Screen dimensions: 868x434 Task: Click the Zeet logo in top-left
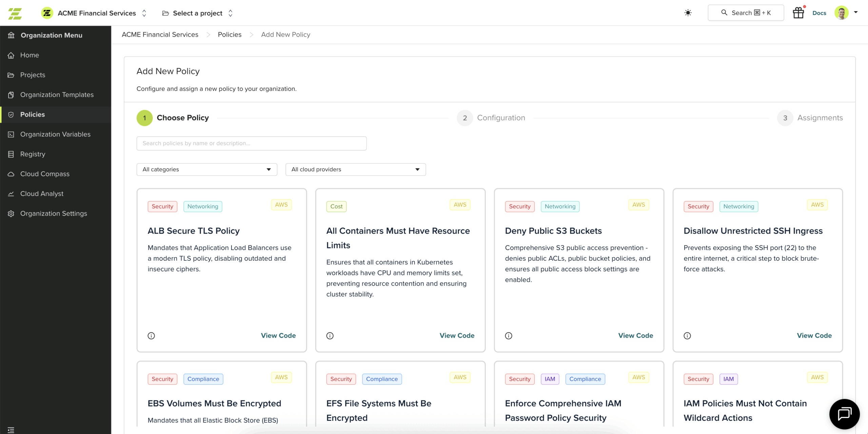[15, 14]
